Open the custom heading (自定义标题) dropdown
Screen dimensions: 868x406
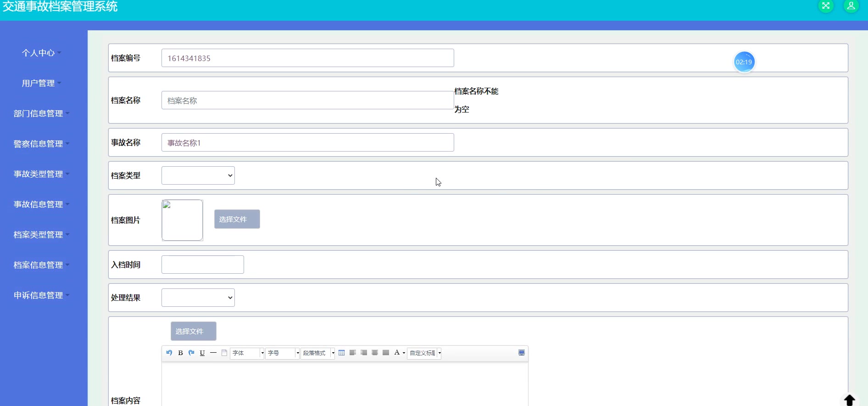click(424, 353)
